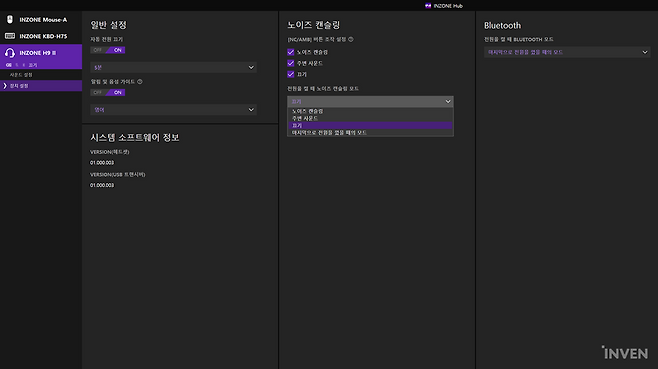Image resolution: width=658 pixels, height=369 pixels.
Task: Click the Bluetooth section heading
Action: click(502, 25)
